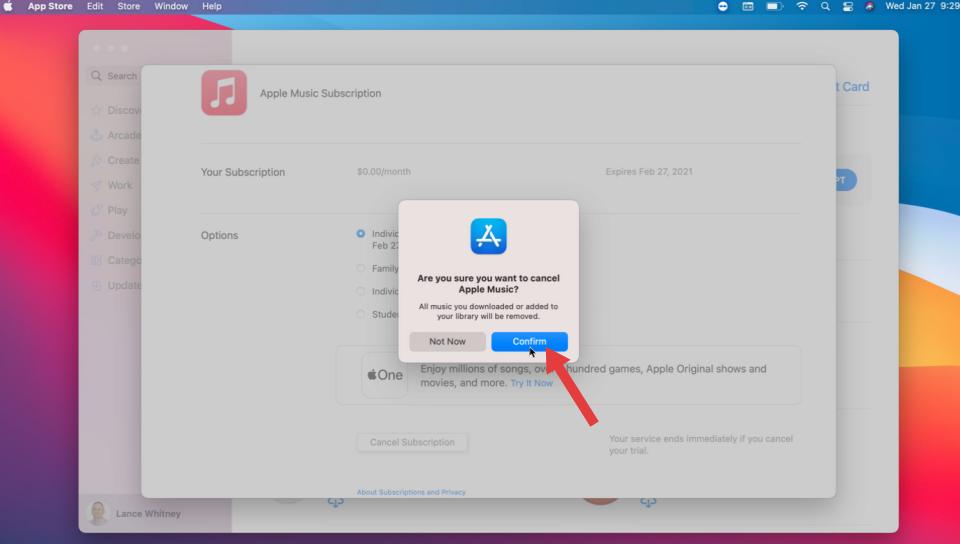Viewport: 960px width, 544px height.
Task: Follow the Try It Now link
Action: pyautogui.click(x=531, y=383)
